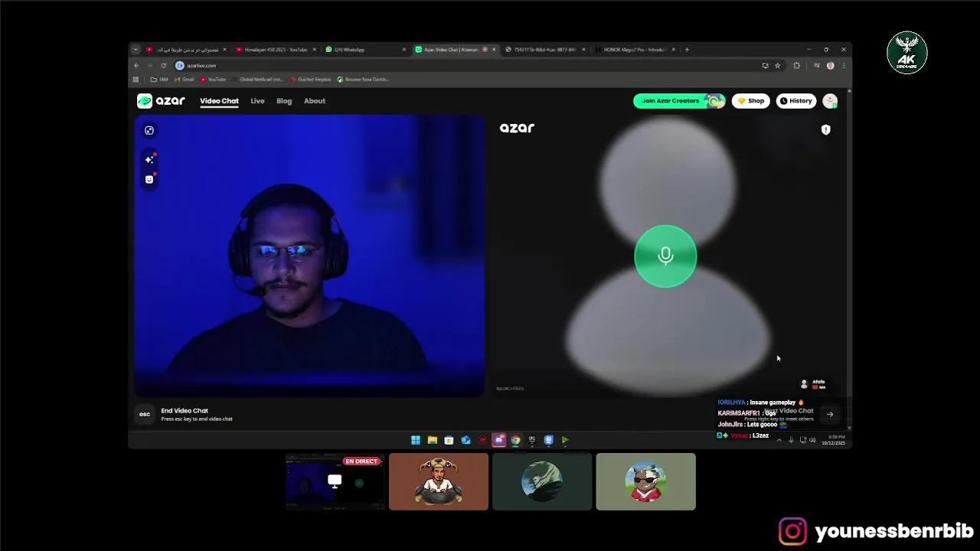Open Chrome profile avatar

(x=830, y=66)
